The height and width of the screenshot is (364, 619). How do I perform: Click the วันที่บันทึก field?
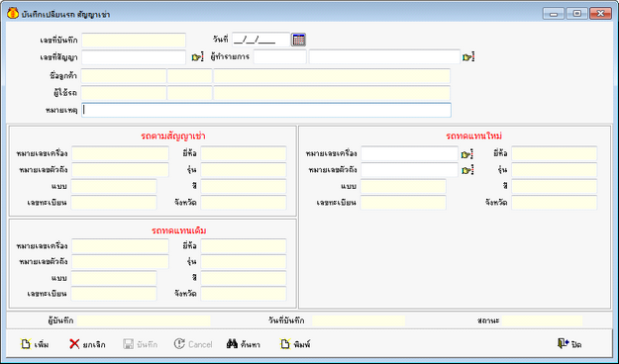pyautogui.click(x=359, y=320)
